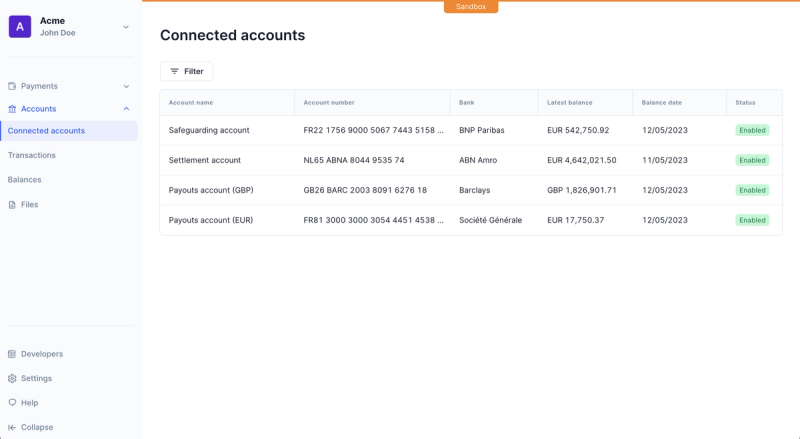Open the Acme organization switcher chevron
The image size is (800, 439).
pos(126,27)
